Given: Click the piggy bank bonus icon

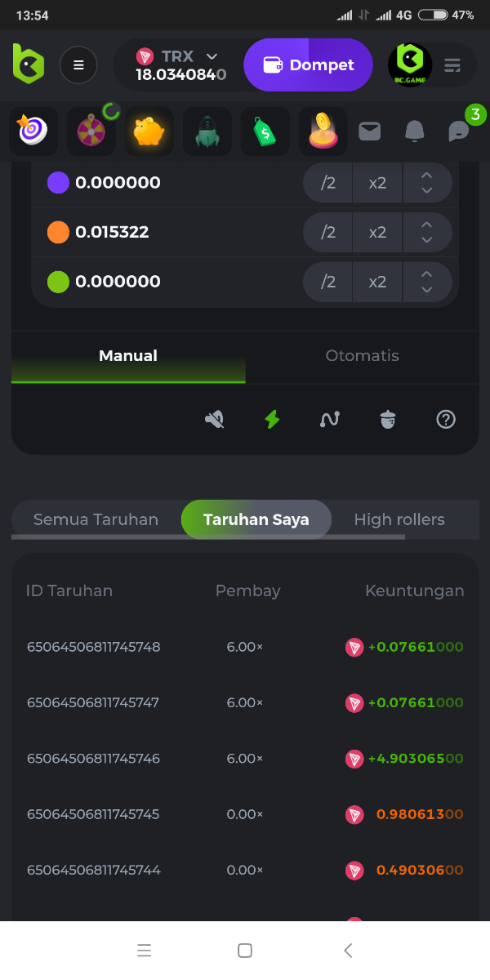Looking at the screenshot, I should (149, 131).
